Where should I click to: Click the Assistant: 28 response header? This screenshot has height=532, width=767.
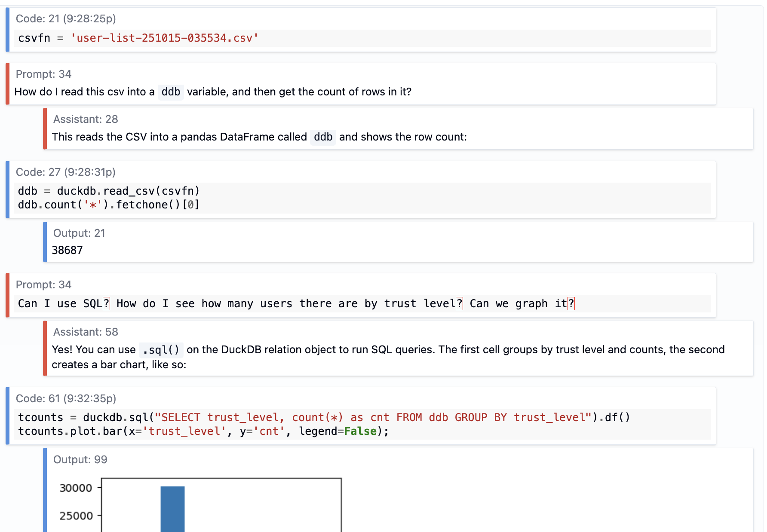click(x=85, y=119)
